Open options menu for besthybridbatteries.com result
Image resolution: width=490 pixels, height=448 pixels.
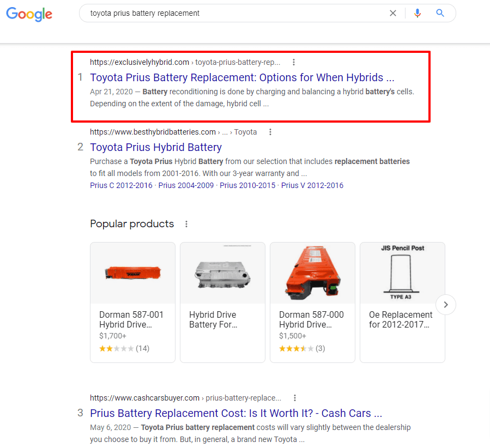[270, 132]
